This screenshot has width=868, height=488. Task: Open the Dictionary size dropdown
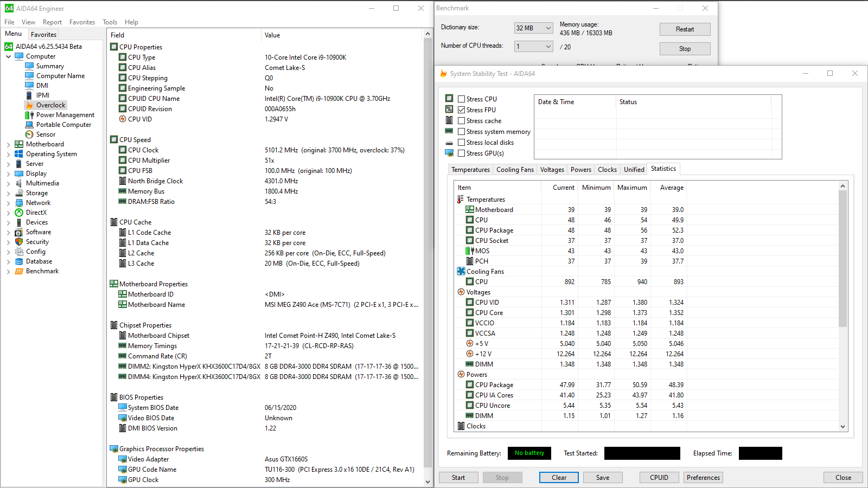point(534,28)
